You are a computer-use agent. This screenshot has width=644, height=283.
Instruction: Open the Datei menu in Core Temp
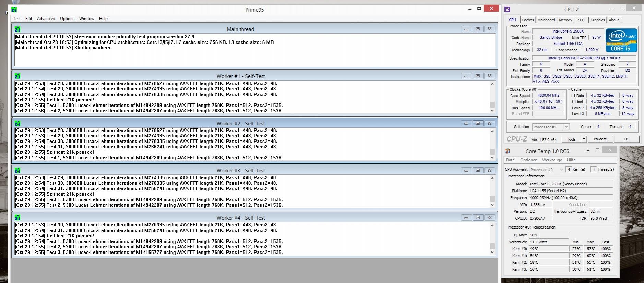(511, 160)
